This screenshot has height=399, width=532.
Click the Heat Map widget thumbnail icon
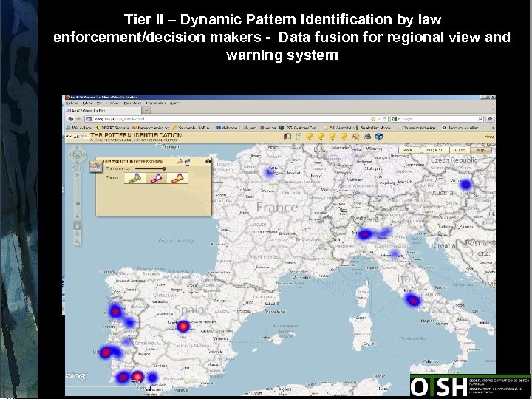(x=95, y=166)
